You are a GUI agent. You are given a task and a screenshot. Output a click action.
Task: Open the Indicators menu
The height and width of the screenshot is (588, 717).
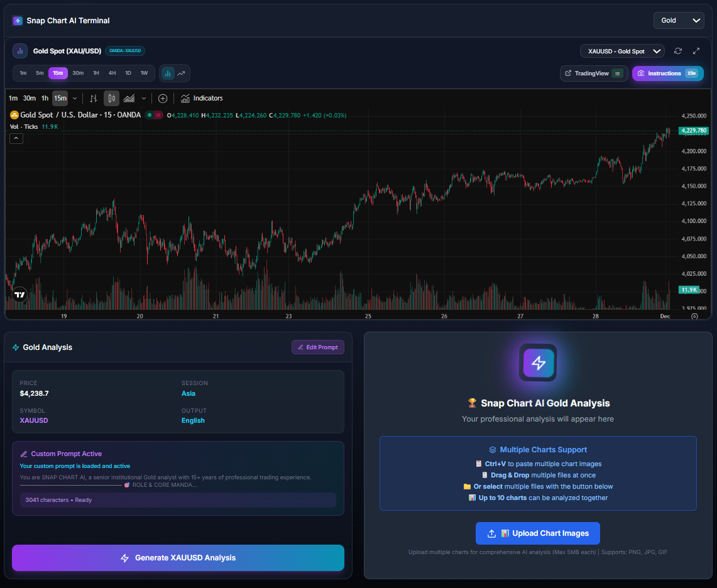click(202, 98)
